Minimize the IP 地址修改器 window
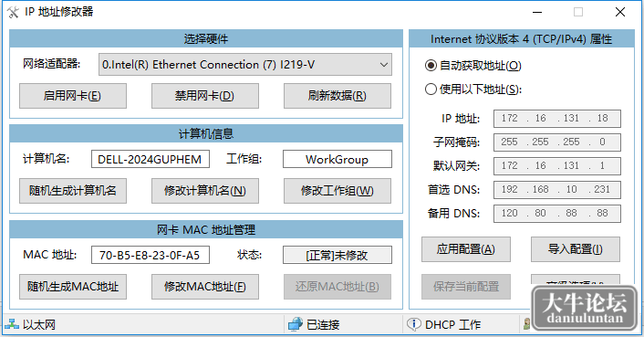Screen dimensions: 644x337 [537, 13]
